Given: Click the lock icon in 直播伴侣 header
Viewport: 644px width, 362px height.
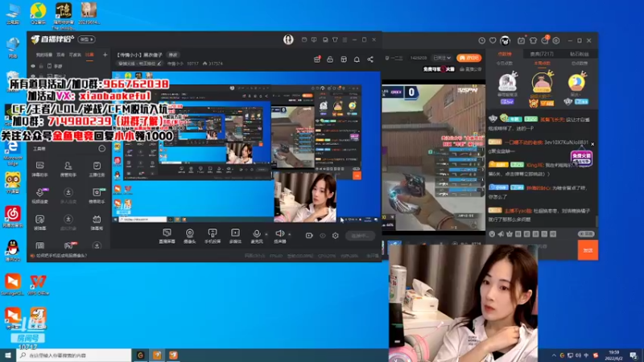Looking at the screenshot, I should [x=330, y=60].
